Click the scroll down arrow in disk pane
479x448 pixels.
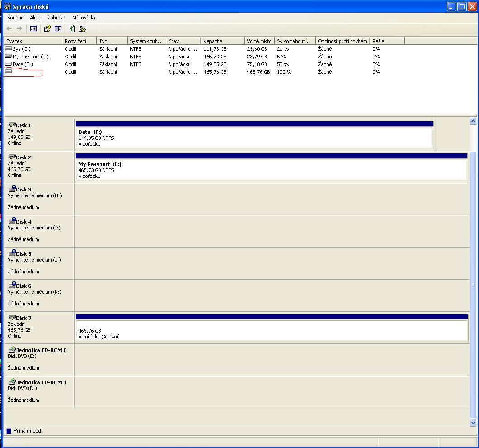pos(474,423)
